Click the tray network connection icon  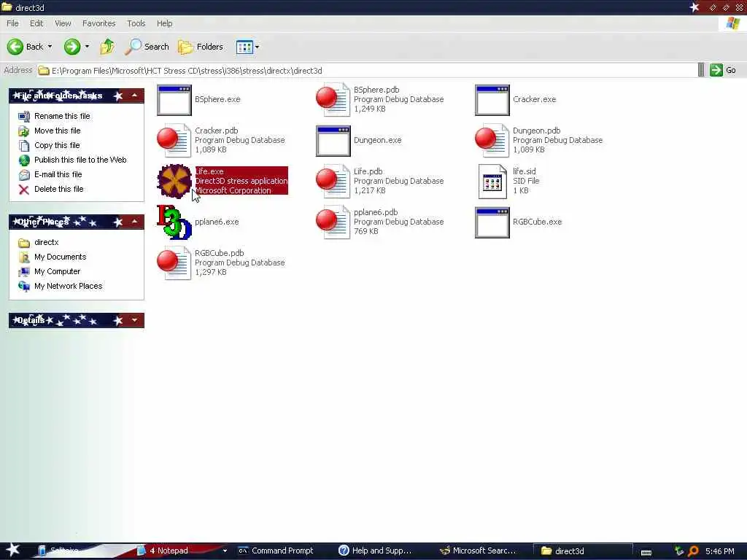[679, 551]
